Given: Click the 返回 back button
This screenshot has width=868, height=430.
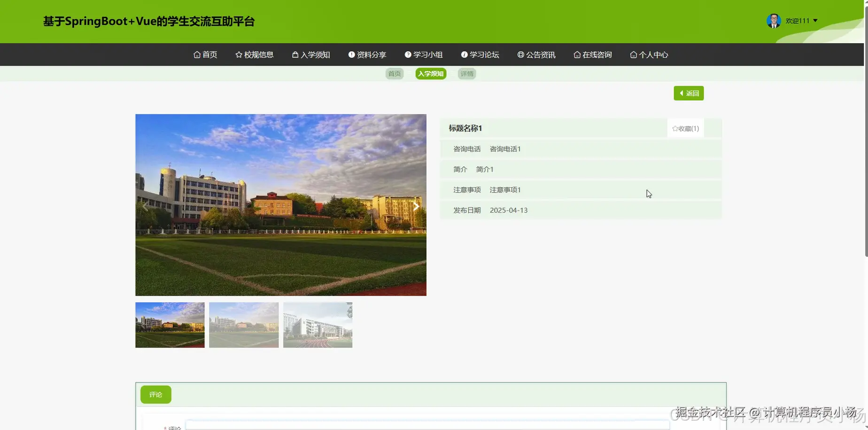Looking at the screenshot, I should click(689, 93).
